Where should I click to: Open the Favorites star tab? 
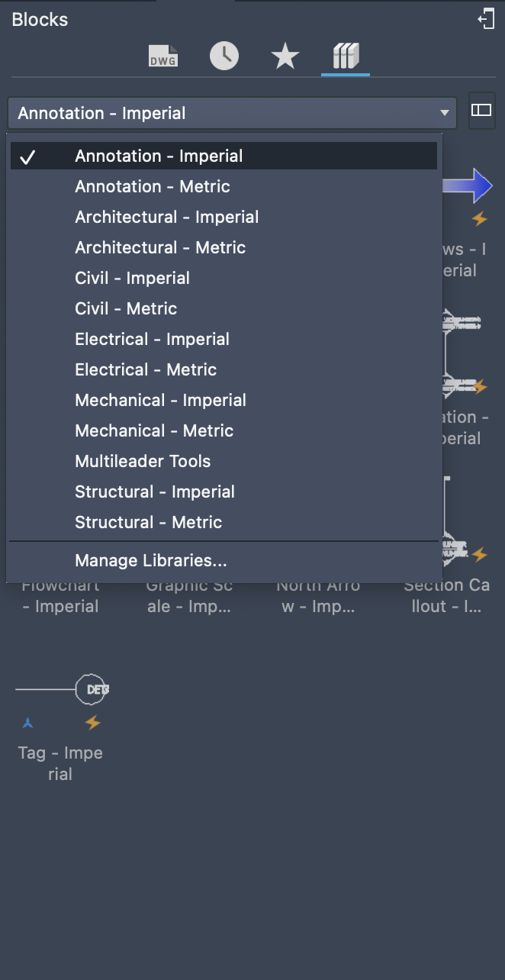(285, 56)
